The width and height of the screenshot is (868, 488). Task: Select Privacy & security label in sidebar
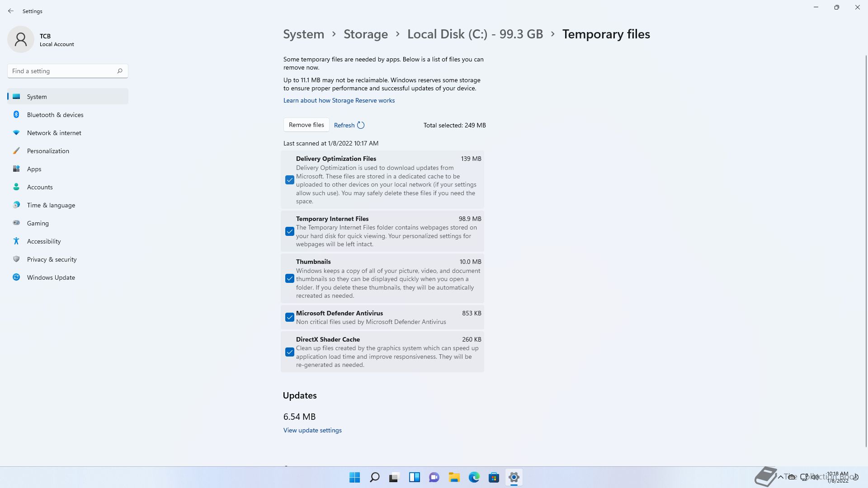52,259
